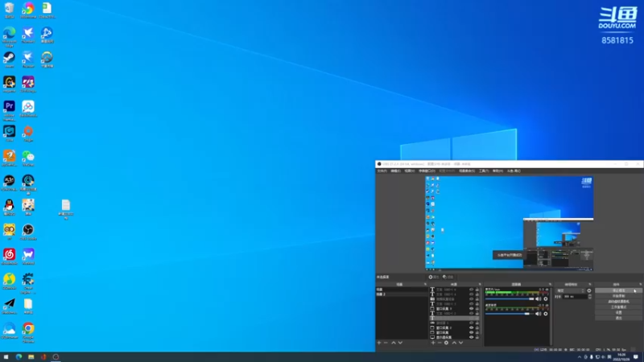644x362 pixels.
Task: Click the remove source minus icon
Action: pos(440,343)
